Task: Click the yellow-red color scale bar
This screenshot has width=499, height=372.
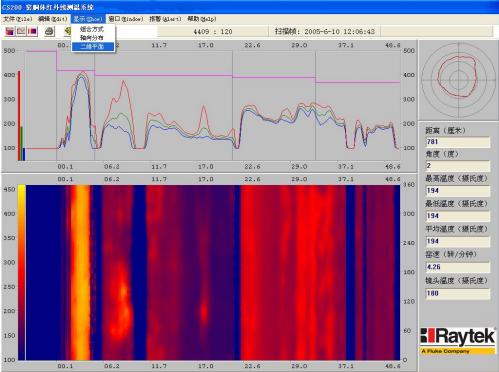Action: pos(22,272)
